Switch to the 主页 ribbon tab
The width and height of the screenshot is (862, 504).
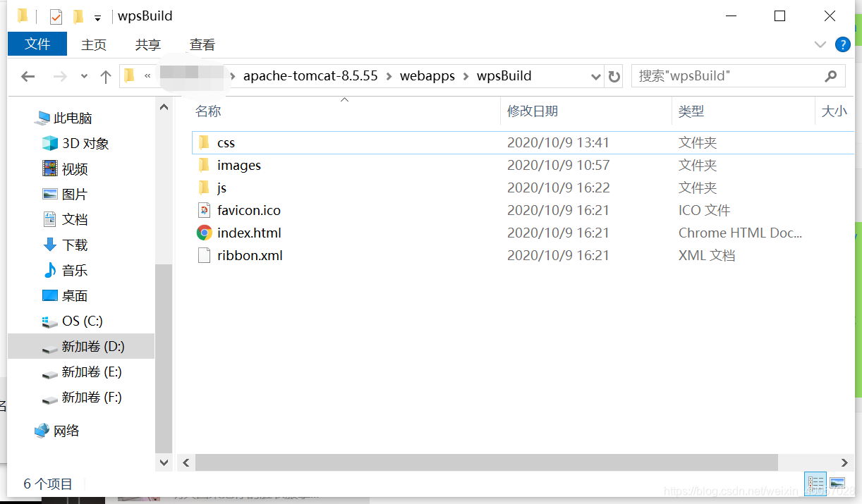point(94,44)
